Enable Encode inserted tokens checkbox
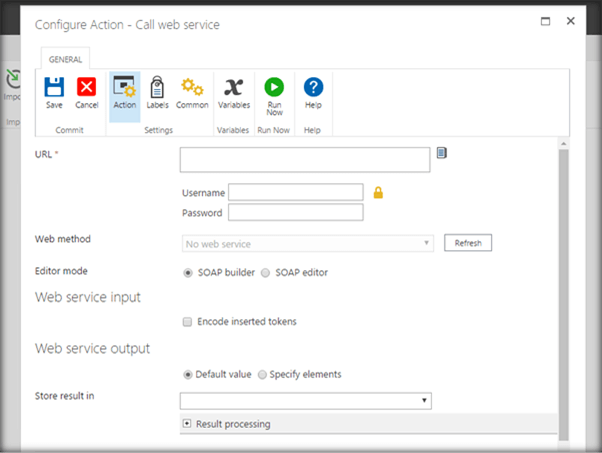The width and height of the screenshot is (602, 453). point(187,322)
